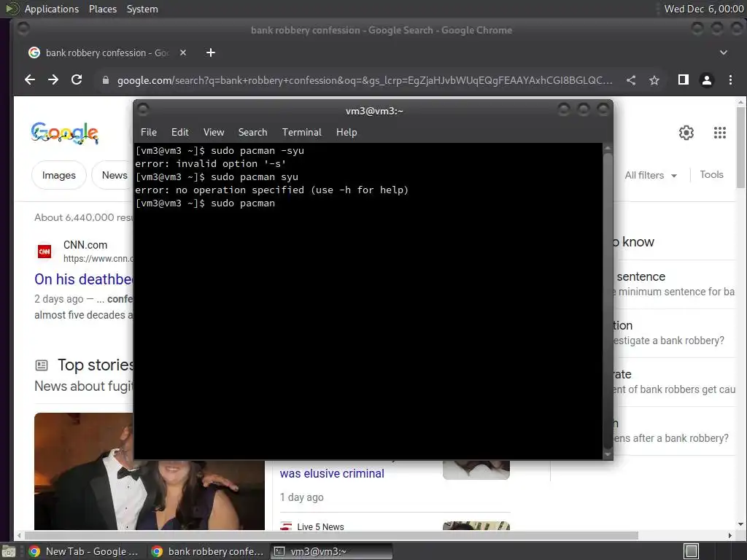Open Google apps grid
747x560 pixels.
[x=720, y=133]
